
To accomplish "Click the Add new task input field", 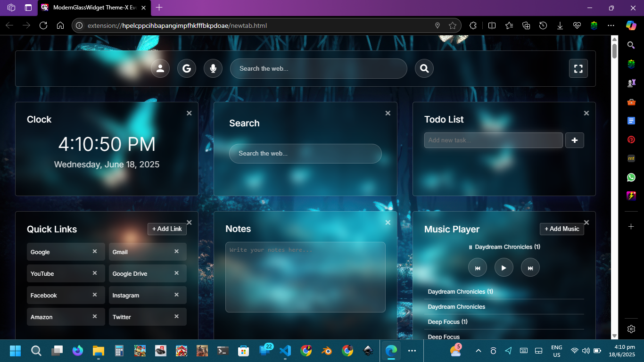I will 493,140.
